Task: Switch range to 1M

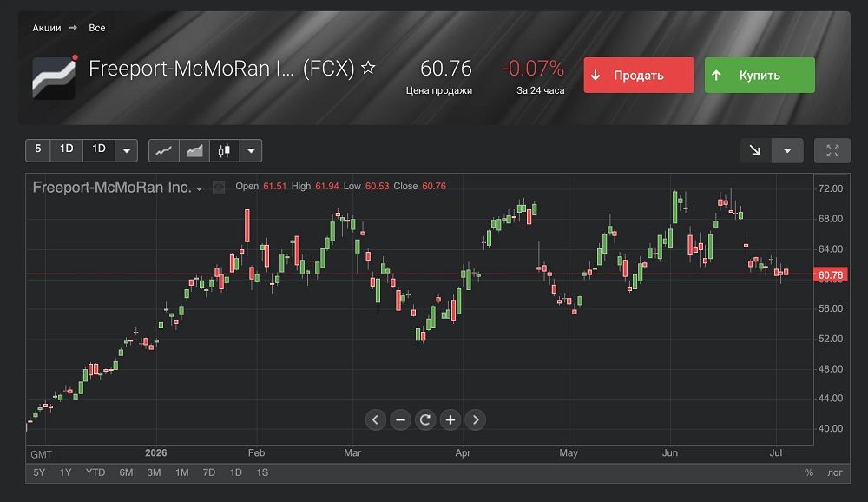Action: pyautogui.click(x=181, y=472)
